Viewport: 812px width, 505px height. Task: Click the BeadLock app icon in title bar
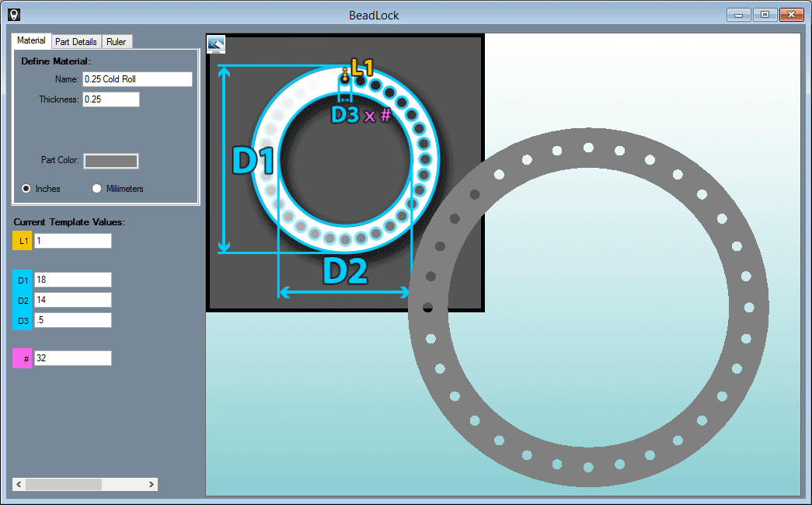[14, 15]
